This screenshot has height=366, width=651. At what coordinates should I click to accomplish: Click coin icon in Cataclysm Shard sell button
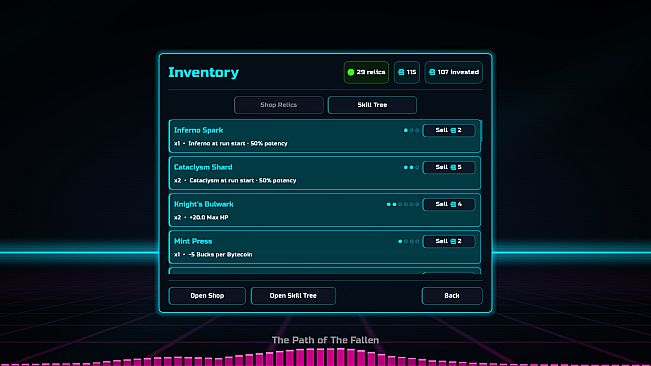[453, 167]
